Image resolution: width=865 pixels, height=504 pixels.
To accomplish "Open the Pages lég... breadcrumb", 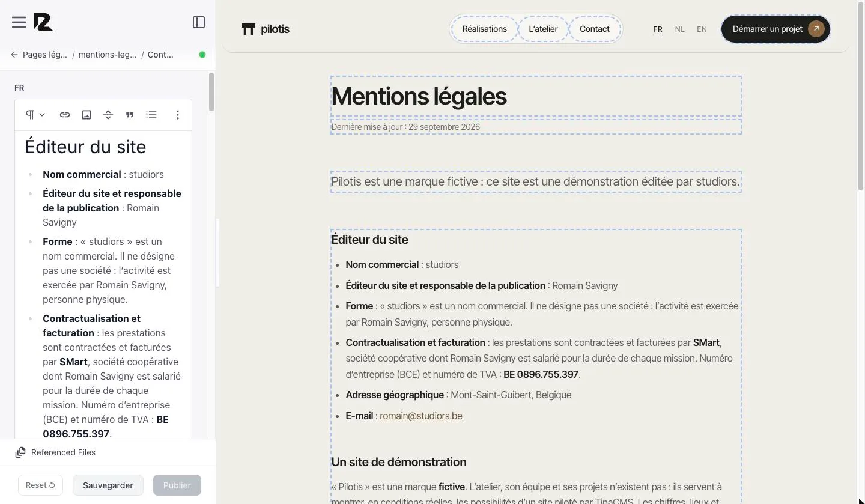I will (45, 55).
